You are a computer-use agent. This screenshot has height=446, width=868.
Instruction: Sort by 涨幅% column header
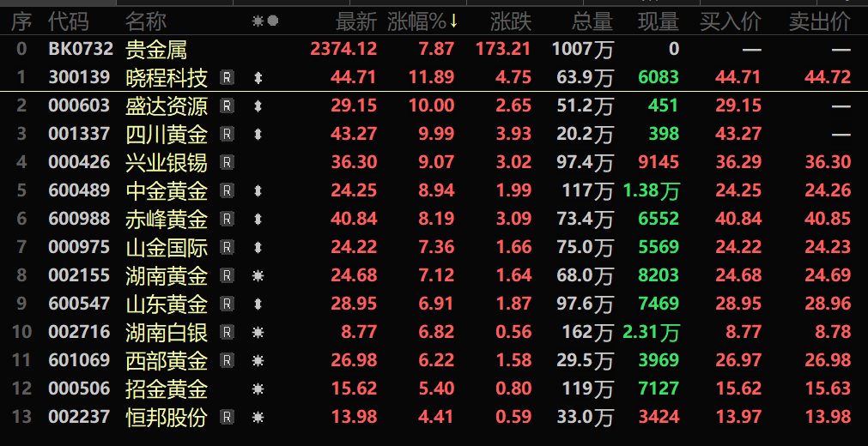coord(423,21)
